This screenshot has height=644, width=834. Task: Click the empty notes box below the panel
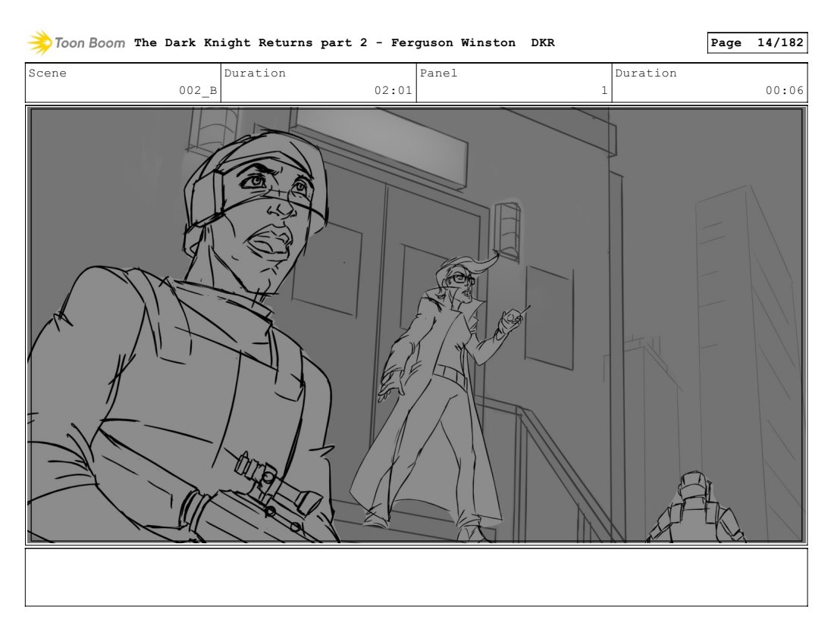point(416,577)
